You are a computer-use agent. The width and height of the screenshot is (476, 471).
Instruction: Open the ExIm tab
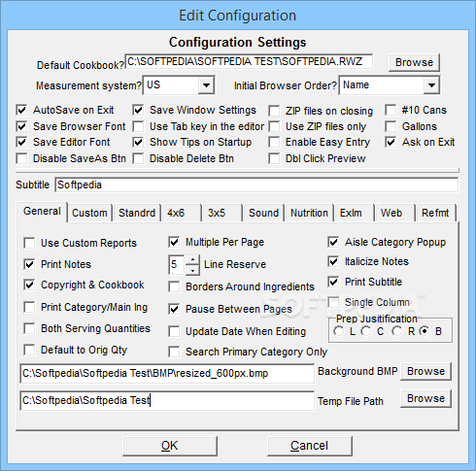tap(355, 213)
